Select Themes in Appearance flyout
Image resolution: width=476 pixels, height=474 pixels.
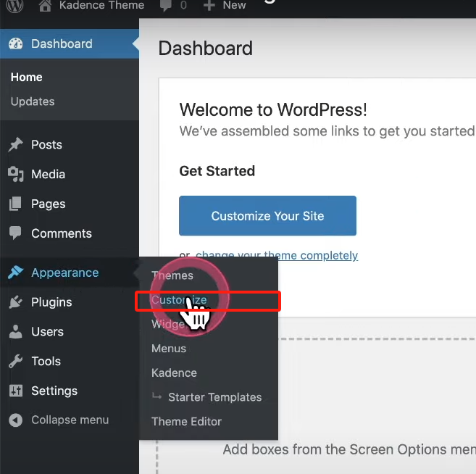click(172, 275)
